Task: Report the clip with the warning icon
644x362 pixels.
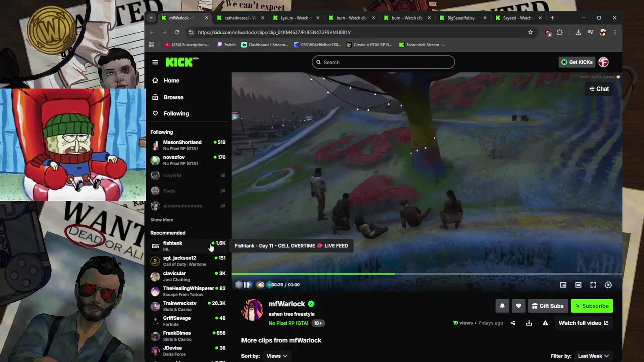Action: [545, 323]
